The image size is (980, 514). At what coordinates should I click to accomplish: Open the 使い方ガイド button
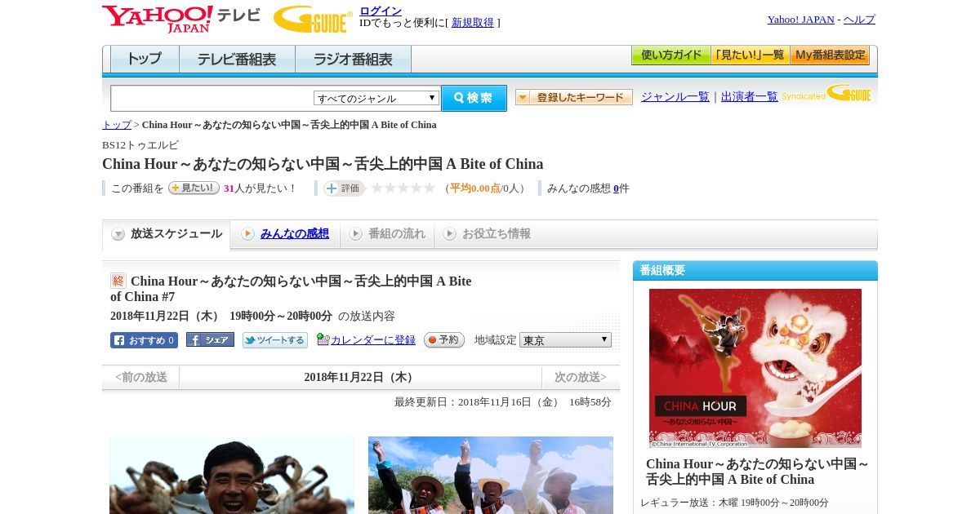click(670, 55)
